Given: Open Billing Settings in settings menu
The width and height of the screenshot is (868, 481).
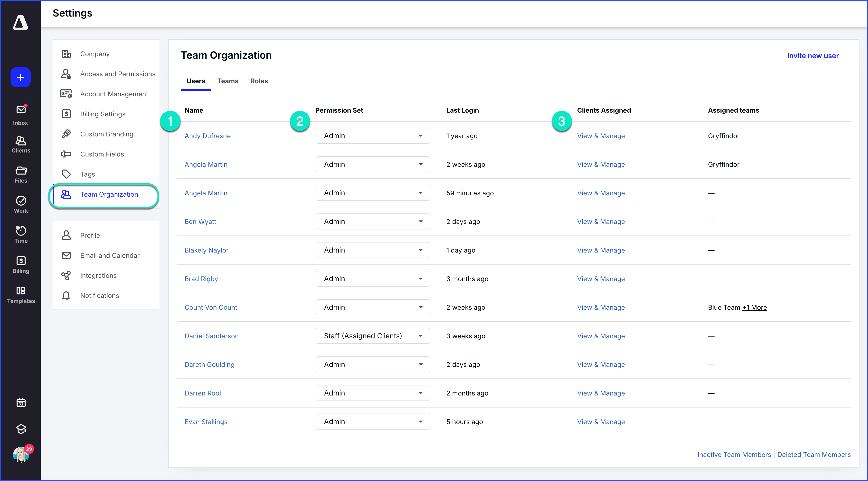Looking at the screenshot, I should (x=102, y=114).
